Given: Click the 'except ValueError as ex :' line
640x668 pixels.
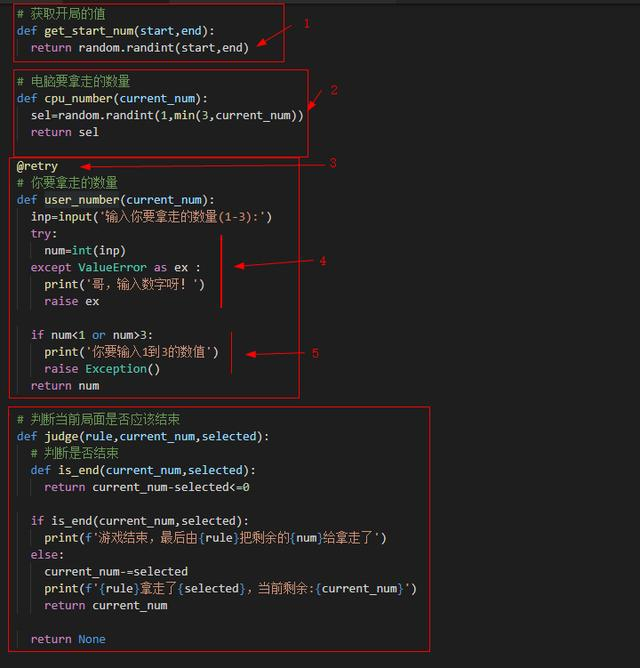Looking at the screenshot, I should [x=115, y=268].
